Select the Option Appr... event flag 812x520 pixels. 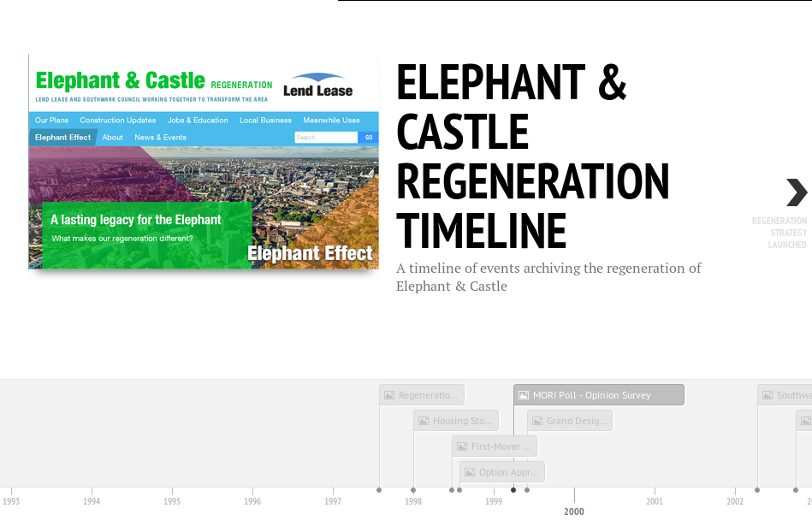[502, 472]
